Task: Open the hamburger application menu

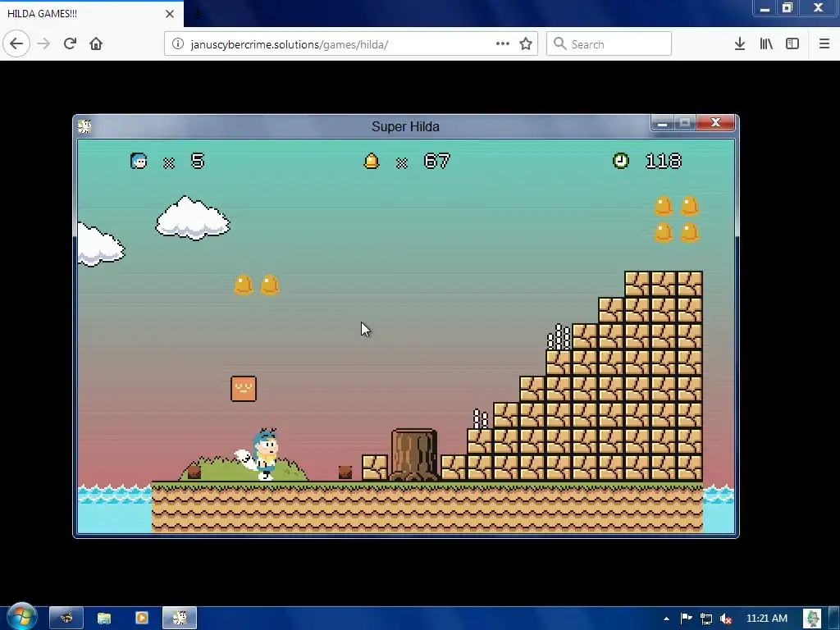Action: [x=824, y=44]
